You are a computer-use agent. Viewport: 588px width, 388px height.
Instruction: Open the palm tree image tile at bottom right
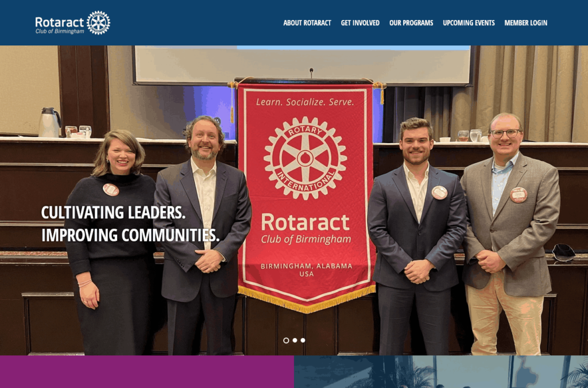click(x=440, y=374)
